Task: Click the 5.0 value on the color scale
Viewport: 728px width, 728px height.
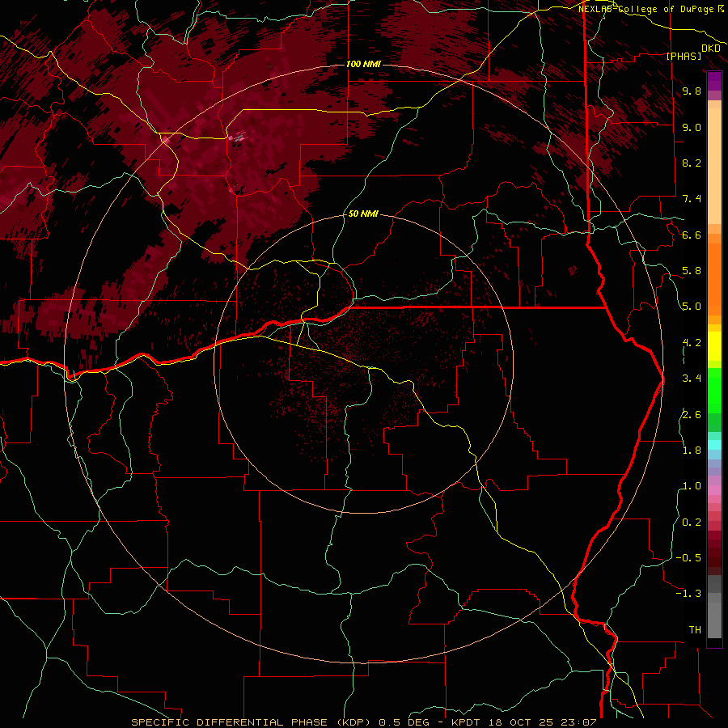Action: pyautogui.click(x=692, y=307)
